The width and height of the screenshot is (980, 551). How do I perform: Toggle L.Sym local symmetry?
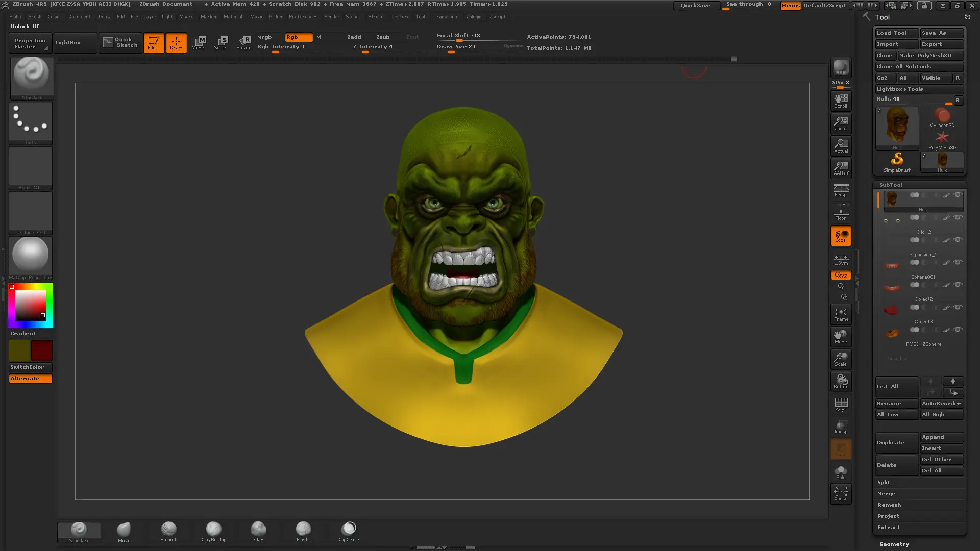point(841,259)
